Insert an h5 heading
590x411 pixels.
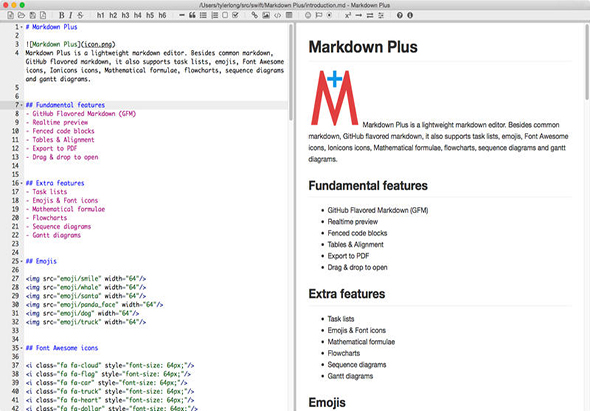coord(150,15)
